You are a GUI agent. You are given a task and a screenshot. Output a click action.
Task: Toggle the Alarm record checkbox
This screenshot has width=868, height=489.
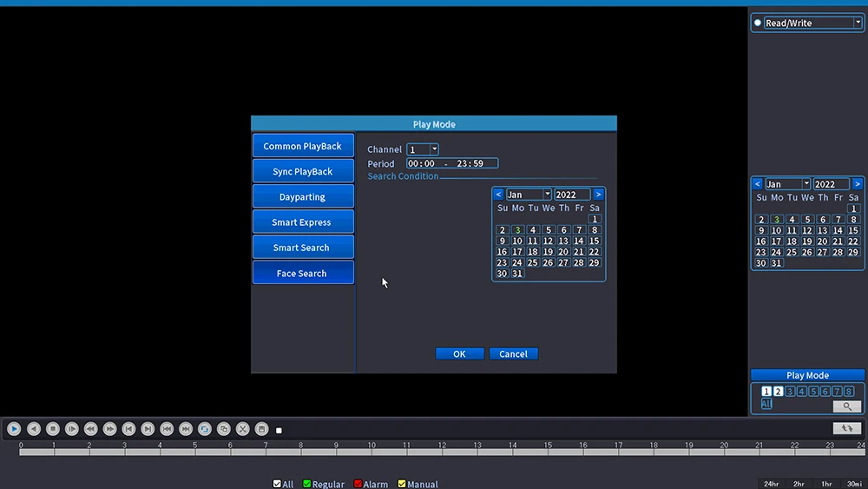(358, 484)
